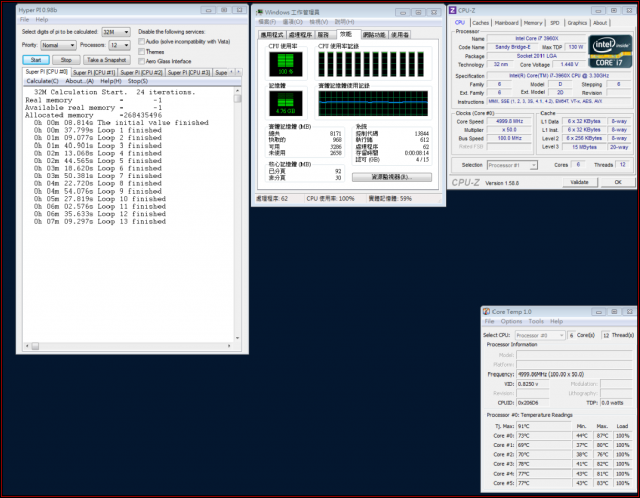Open the Stop(S) menu in Super PI
The width and height of the screenshot is (640, 498).
click(x=138, y=81)
